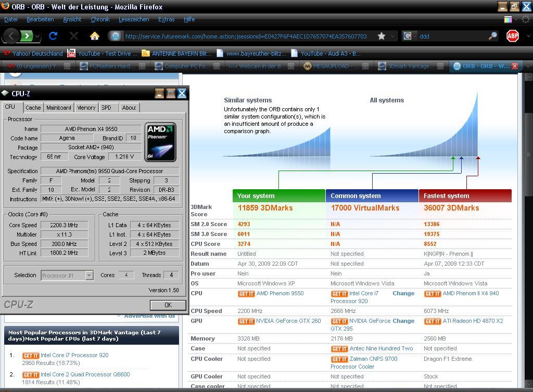Open the Extras menu
The height and width of the screenshot is (392, 533).
coord(166,19)
